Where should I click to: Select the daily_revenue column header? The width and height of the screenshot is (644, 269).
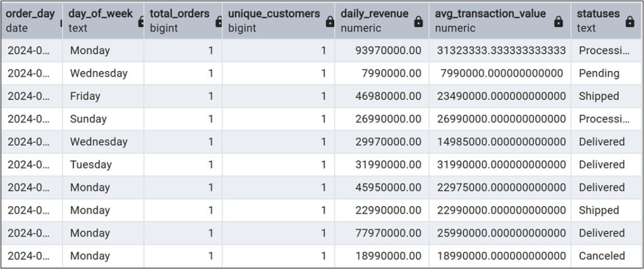click(374, 20)
